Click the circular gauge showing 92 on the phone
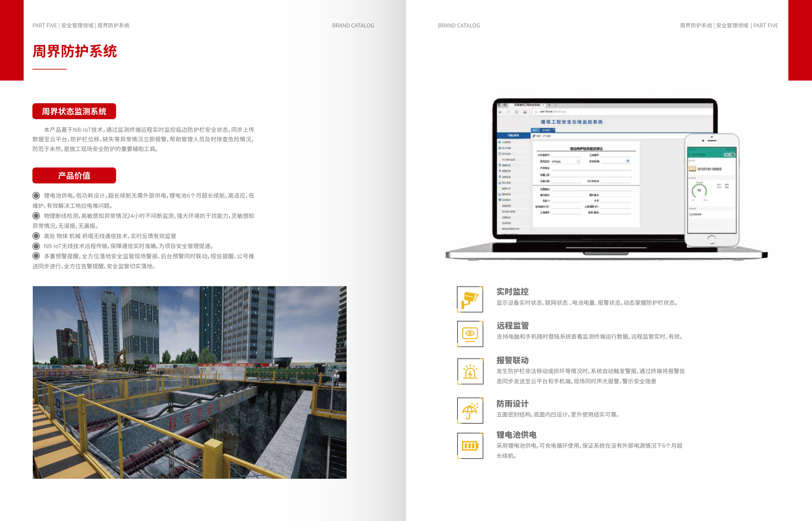The image size is (812, 521). click(699, 190)
